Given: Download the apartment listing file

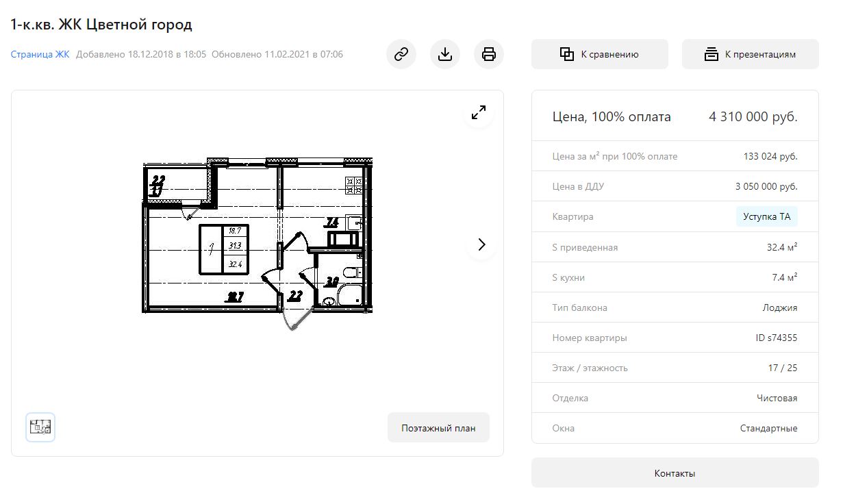Looking at the screenshot, I should tap(445, 54).
